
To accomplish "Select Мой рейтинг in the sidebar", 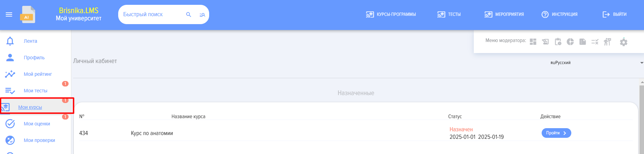I will click(38, 74).
